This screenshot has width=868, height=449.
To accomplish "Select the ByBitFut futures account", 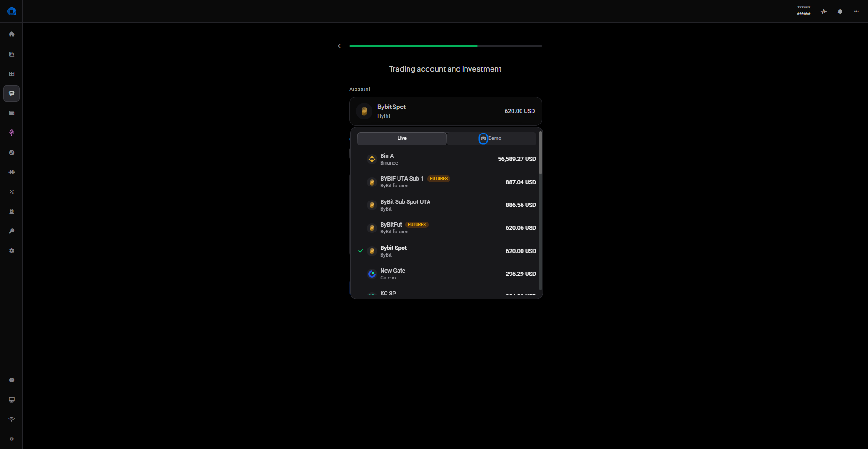I will click(447, 228).
